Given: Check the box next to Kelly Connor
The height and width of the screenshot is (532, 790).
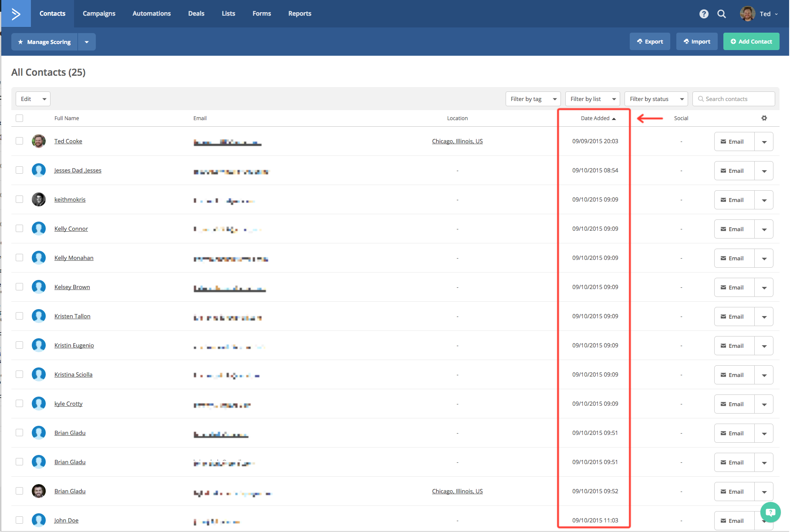Looking at the screenshot, I should click(19, 229).
